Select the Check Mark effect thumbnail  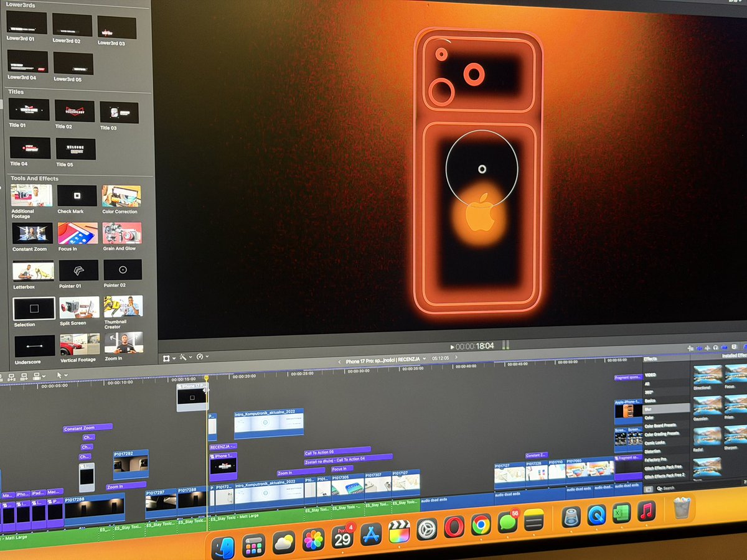coord(77,196)
